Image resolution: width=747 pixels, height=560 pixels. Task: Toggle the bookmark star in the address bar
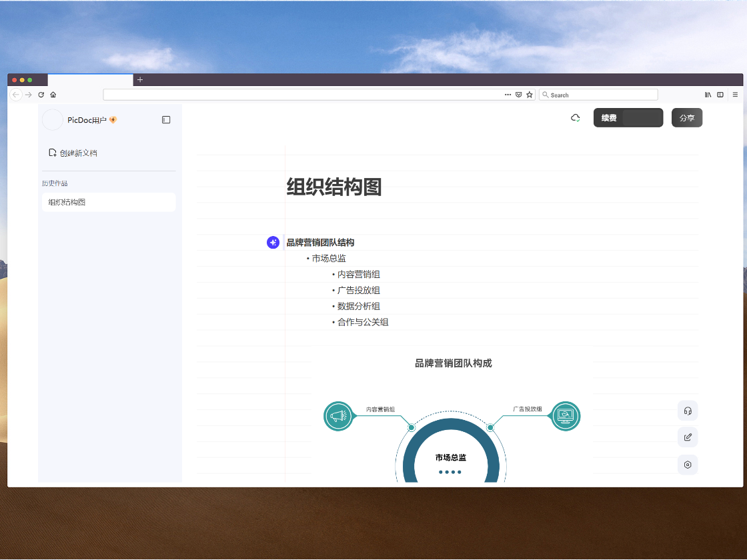pyautogui.click(x=530, y=94)
